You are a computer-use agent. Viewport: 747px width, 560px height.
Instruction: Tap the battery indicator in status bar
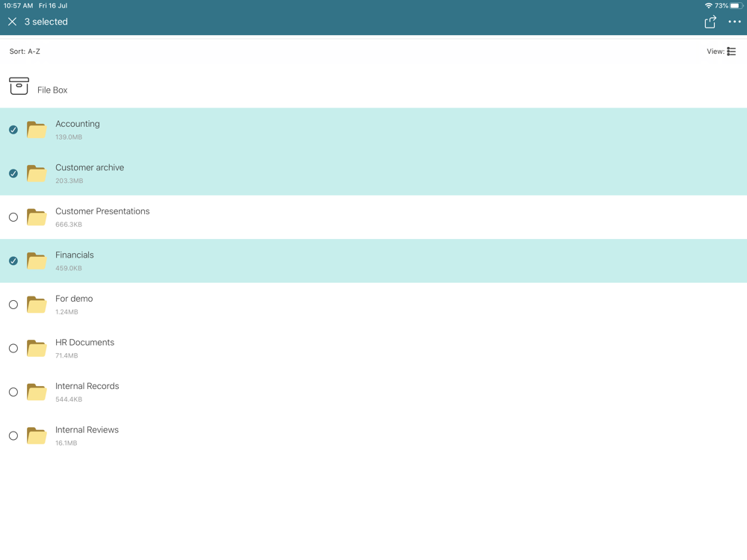[737, 6]
